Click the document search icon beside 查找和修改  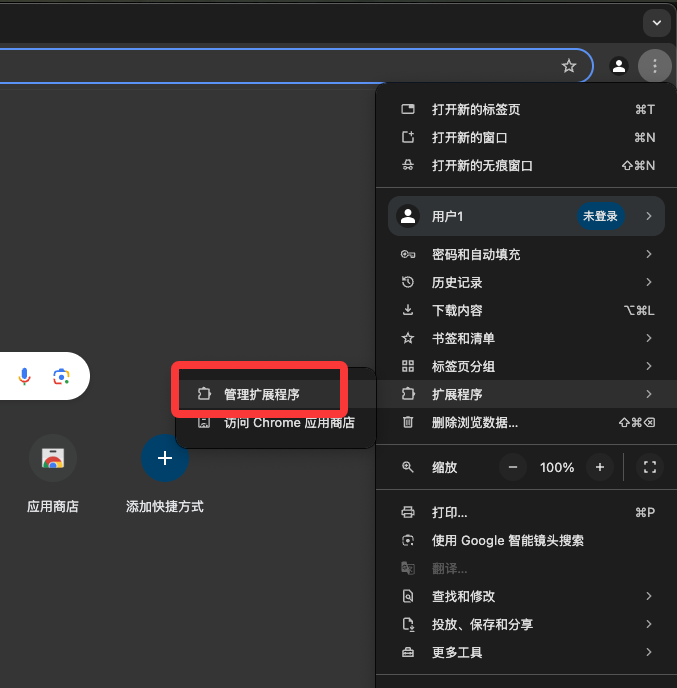[408, 596]
